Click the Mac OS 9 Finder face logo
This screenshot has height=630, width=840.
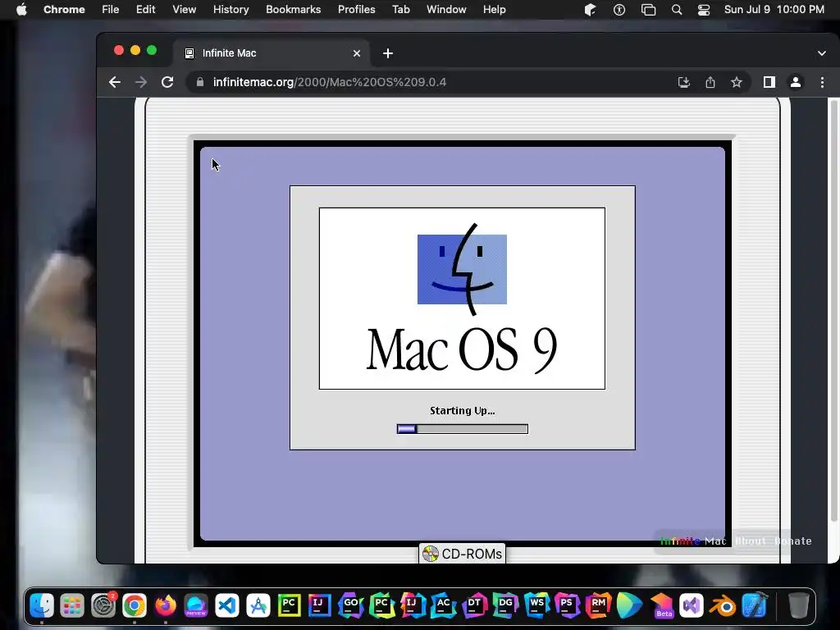click(463, 269)
